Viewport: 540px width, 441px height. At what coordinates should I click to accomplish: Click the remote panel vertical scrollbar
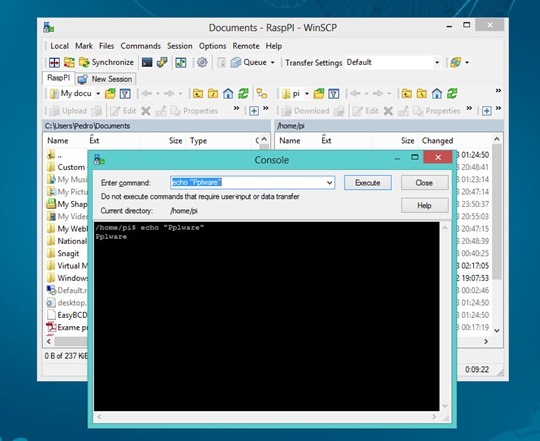click(497, 234)
